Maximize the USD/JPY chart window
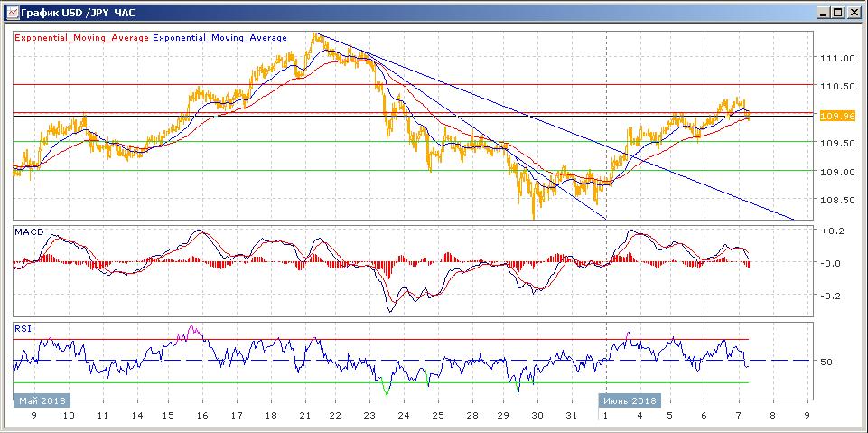 [838, 13]
